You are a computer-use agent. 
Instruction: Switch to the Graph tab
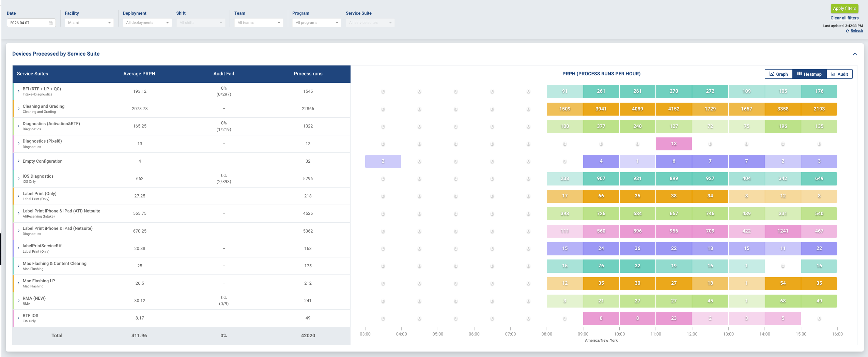[778, 74]
